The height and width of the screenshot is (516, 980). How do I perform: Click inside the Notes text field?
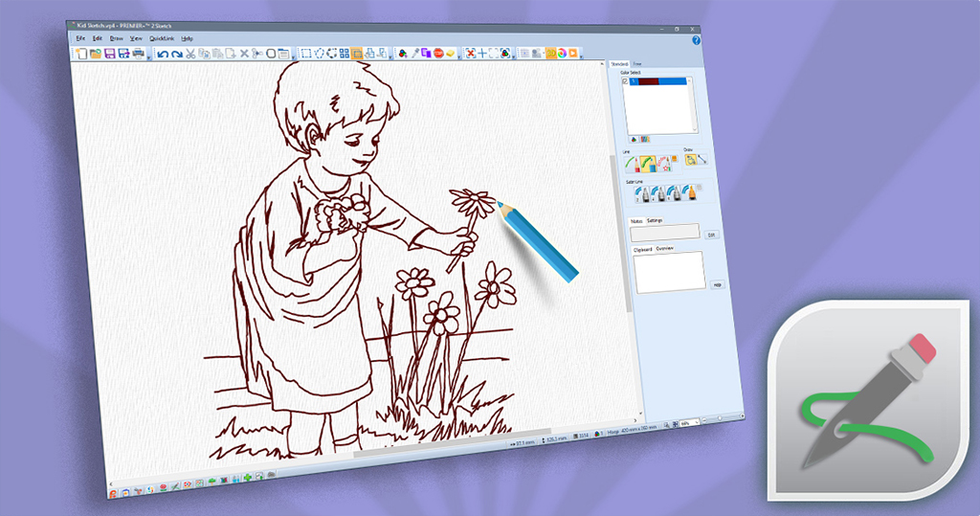pos(665,232)
